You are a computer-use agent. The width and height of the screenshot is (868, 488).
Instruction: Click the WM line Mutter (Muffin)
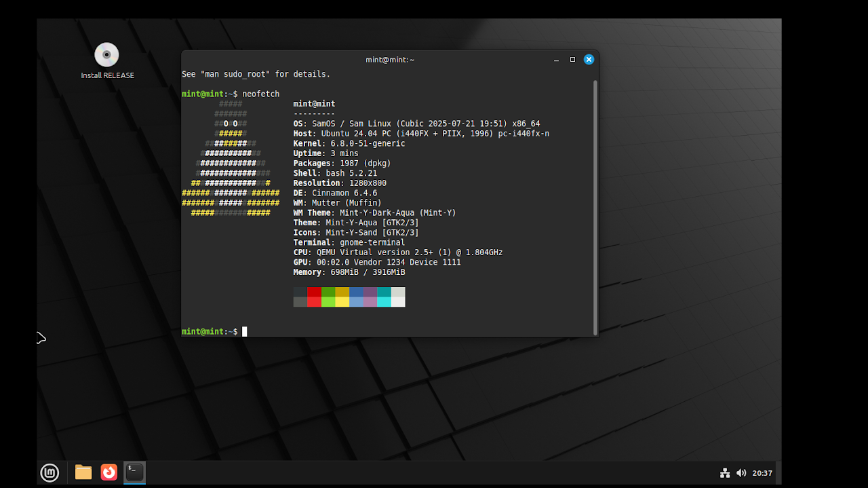point(337,202)
